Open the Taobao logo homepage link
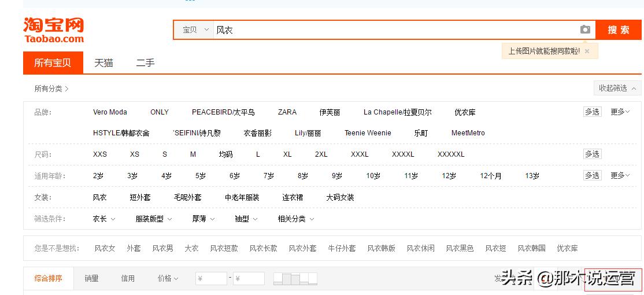 53,30
